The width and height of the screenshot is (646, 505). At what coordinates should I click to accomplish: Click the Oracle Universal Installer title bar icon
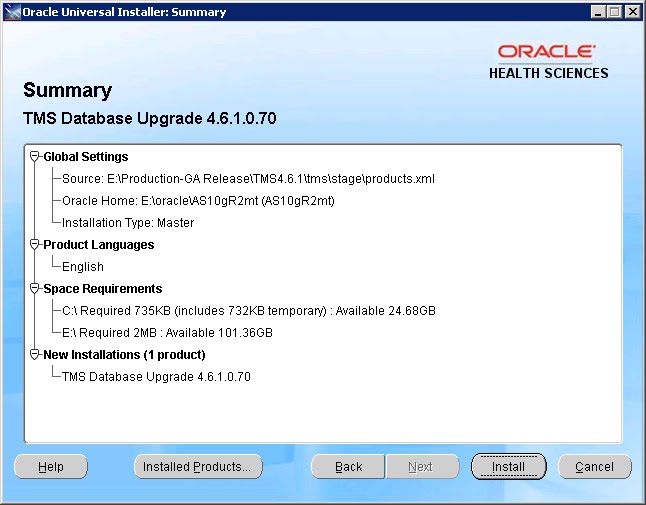click(x=12, y=12)
